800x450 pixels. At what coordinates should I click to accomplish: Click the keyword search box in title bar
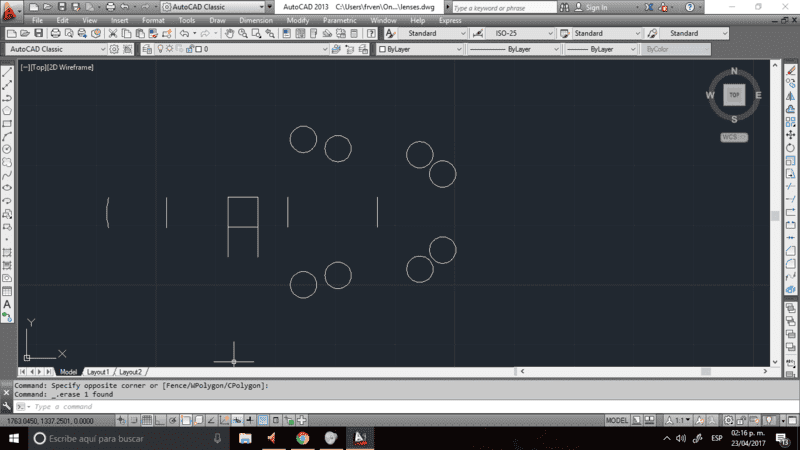504,8
